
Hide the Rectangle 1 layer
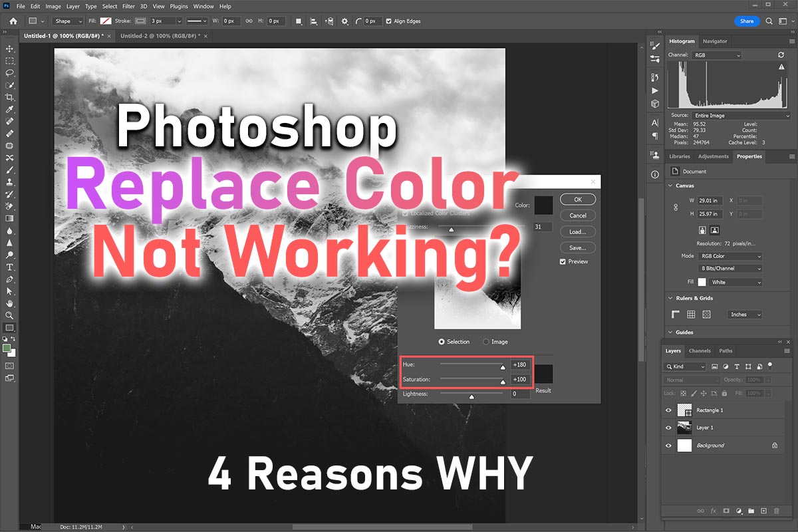(x=668, y=410)
